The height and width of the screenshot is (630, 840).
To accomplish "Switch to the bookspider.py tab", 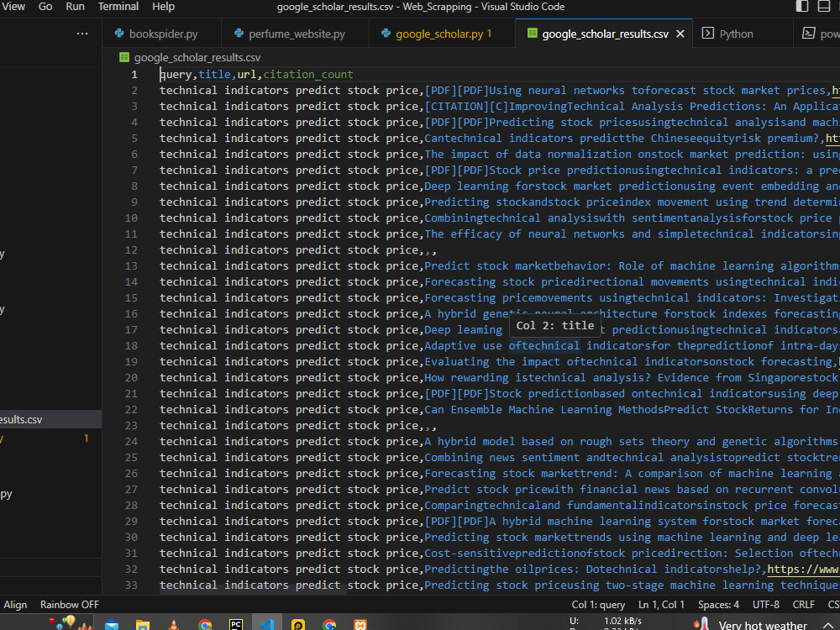I will point(161,34).
